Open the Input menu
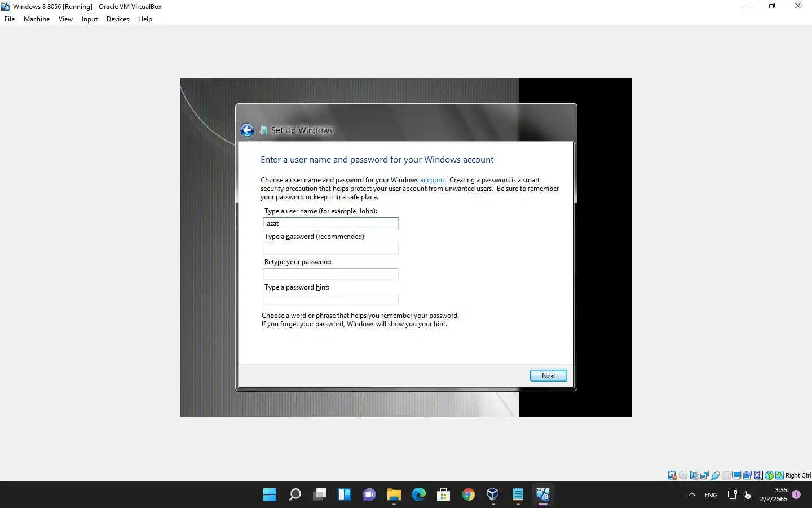 90,19
